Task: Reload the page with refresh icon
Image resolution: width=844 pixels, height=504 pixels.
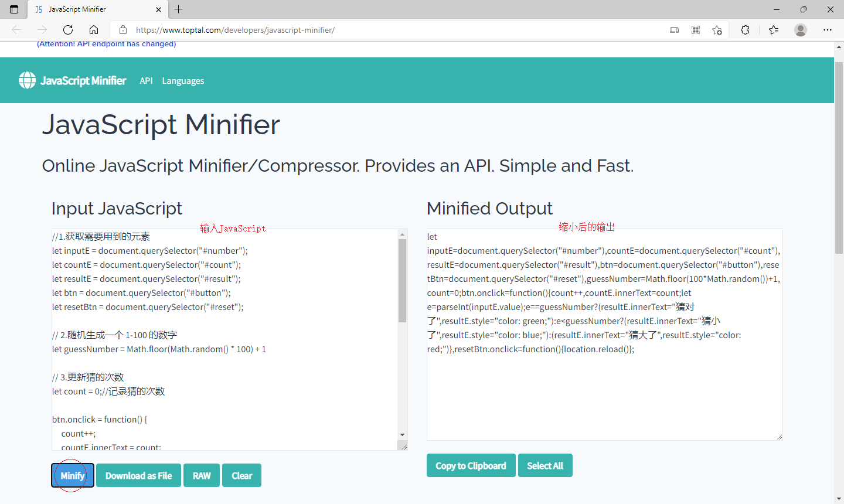Action: coord(68,30)
